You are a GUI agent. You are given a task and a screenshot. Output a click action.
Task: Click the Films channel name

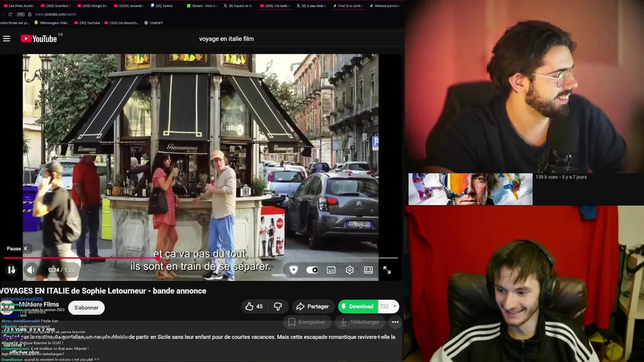(x=39, y=304)
